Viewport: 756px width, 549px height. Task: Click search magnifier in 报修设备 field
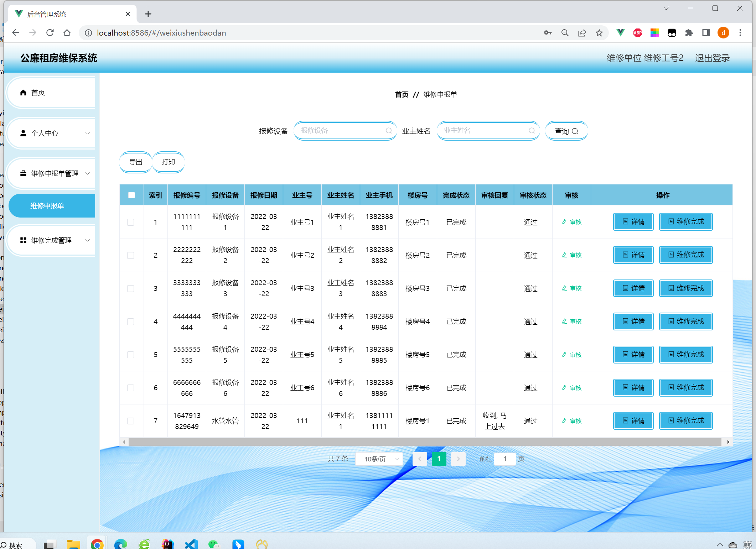389,131
